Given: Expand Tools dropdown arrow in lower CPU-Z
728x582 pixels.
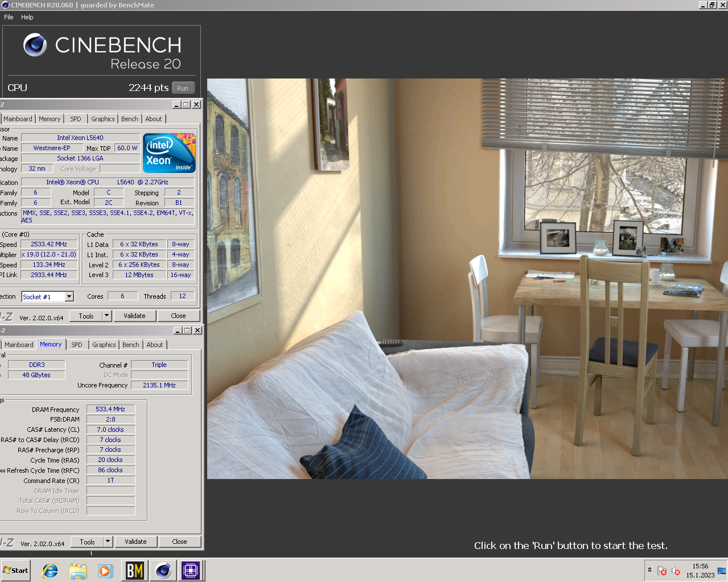Looking at the screenshot, I should pos(108,542).
